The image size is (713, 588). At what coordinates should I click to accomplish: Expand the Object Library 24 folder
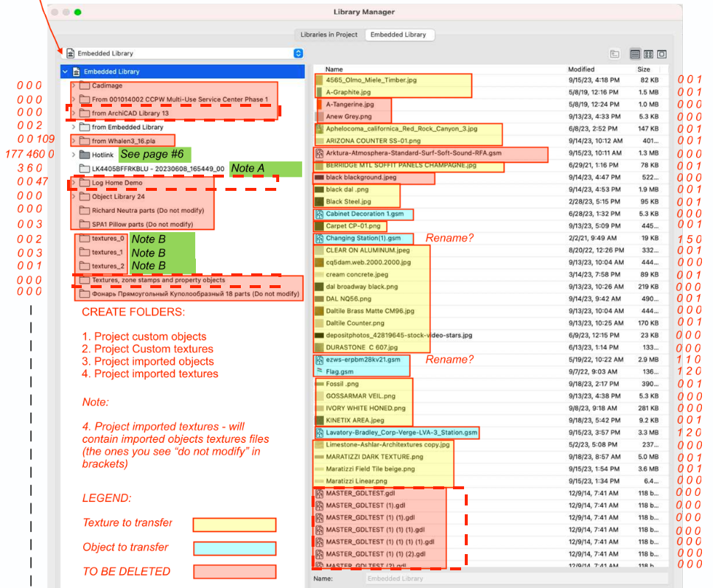point(73,197)
